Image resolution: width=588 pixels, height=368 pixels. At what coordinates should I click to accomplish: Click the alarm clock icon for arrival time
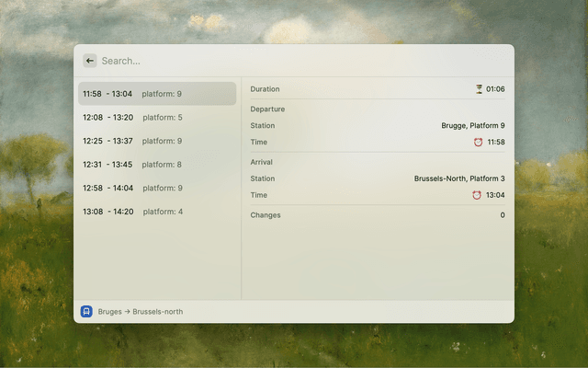pos(477,195)
